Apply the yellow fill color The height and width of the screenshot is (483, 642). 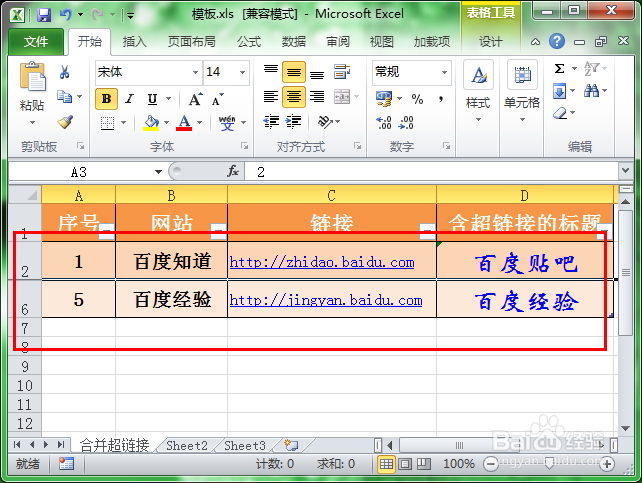pos(151,122)
